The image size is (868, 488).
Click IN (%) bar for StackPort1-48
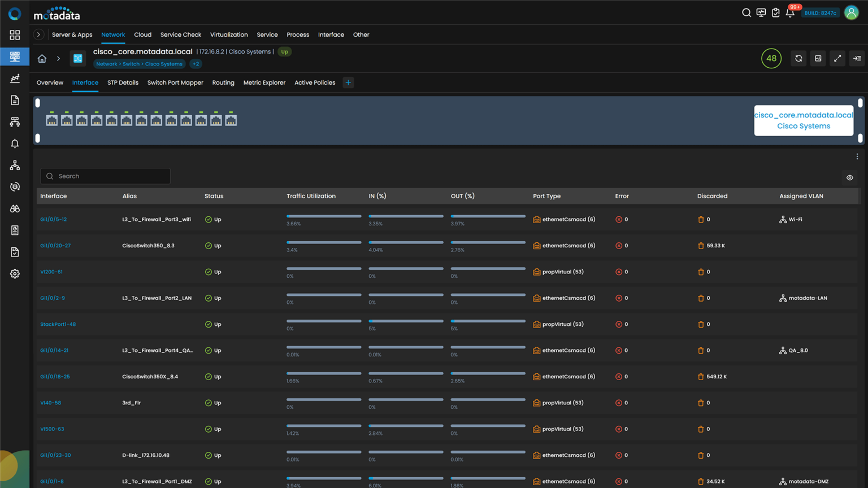pyautogui.click(x=406, y=321)
